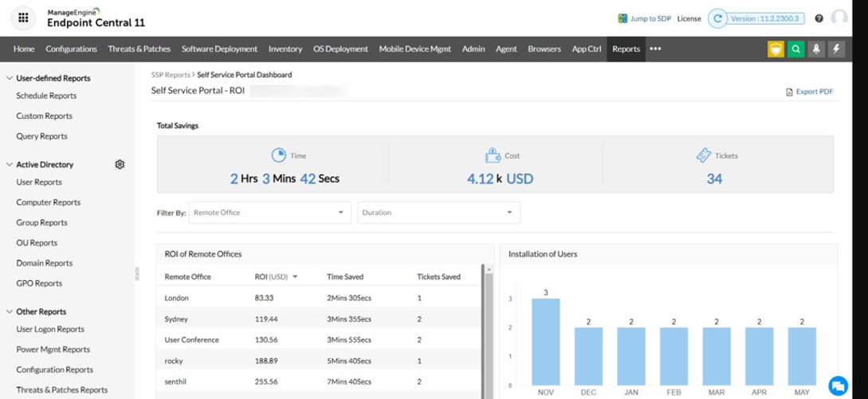The height and width of the screenshot is (399, 868).
Task: Open the Threats & Patches menu
Action: [x=139, y=49]
